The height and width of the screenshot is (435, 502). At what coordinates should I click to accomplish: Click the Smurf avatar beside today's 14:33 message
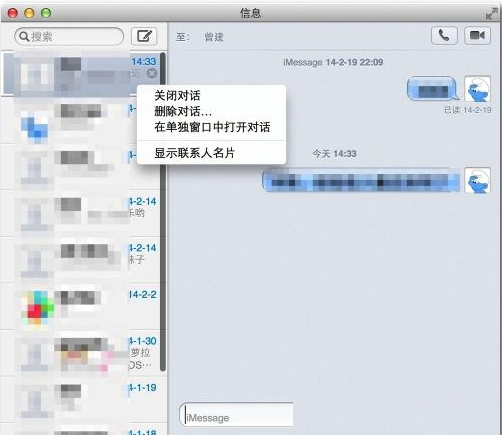[x=477, y=180]
